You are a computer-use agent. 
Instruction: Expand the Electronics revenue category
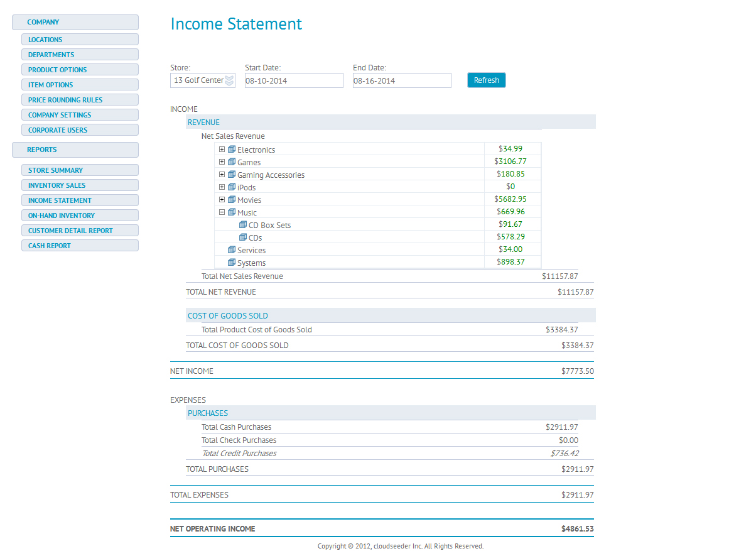[222, 150]
